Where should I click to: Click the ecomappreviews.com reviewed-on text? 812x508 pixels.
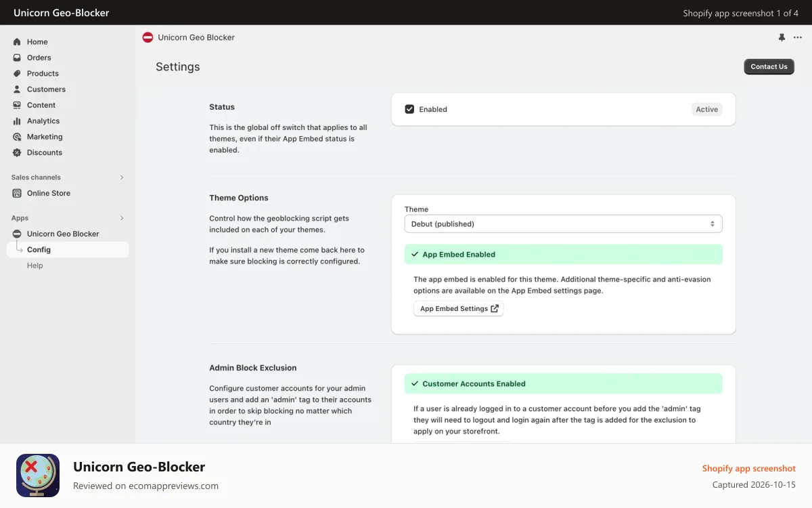145,486
